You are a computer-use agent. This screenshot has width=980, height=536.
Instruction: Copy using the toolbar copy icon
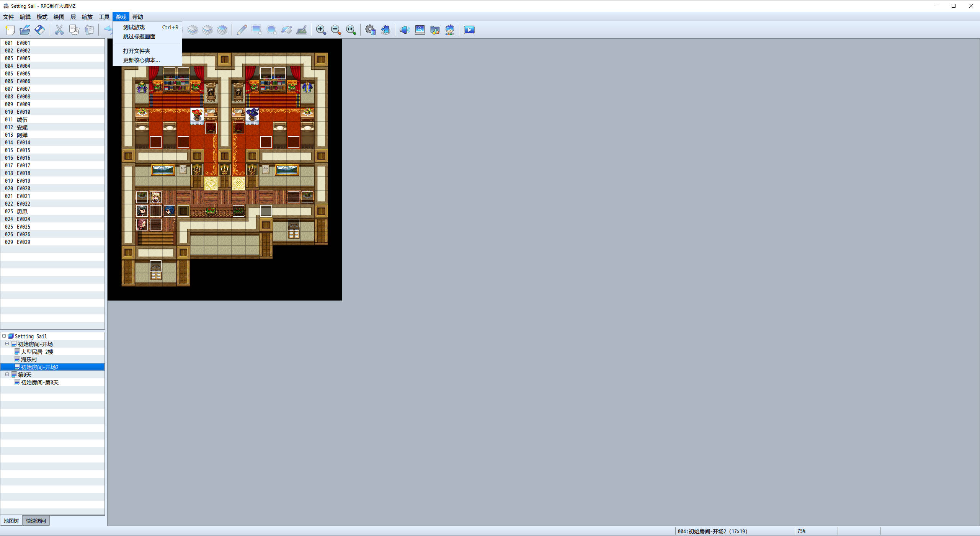tap(74, 30)
